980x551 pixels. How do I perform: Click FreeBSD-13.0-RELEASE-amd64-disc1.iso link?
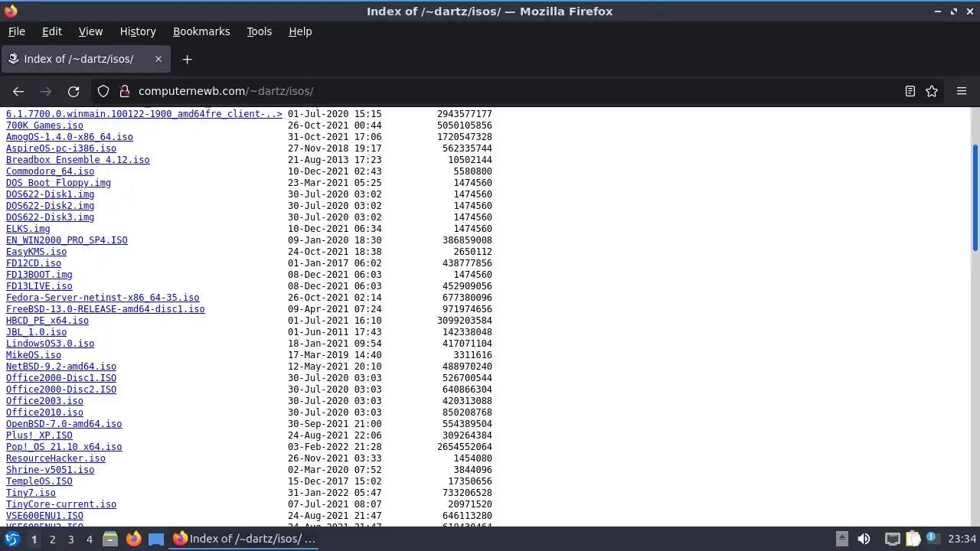click(x=106, y=309)
